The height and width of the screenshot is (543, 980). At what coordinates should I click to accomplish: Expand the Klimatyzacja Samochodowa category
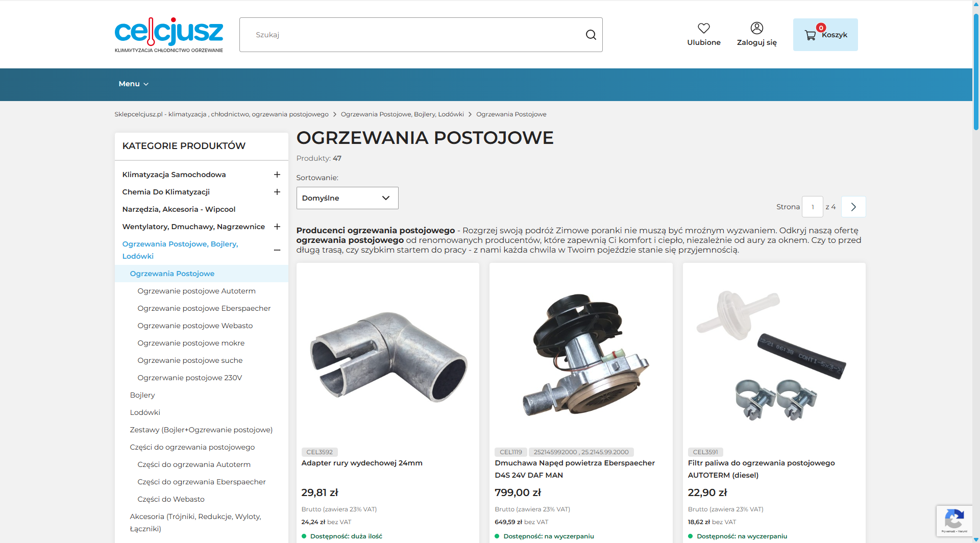(x=277, y=175)
